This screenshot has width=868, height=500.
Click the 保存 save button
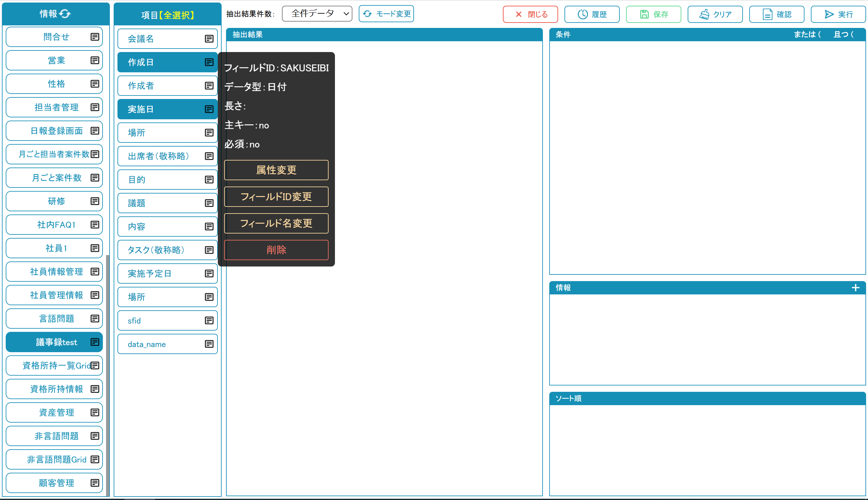click(654, 14)
